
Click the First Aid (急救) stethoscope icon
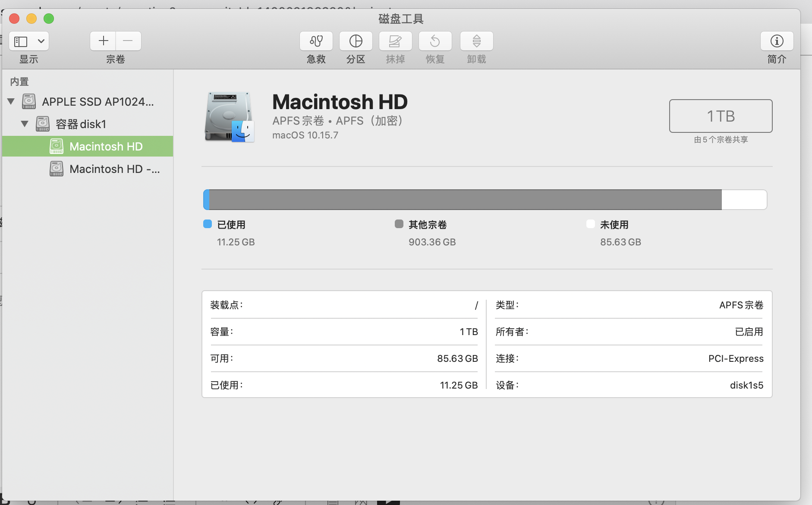(316, 41)
